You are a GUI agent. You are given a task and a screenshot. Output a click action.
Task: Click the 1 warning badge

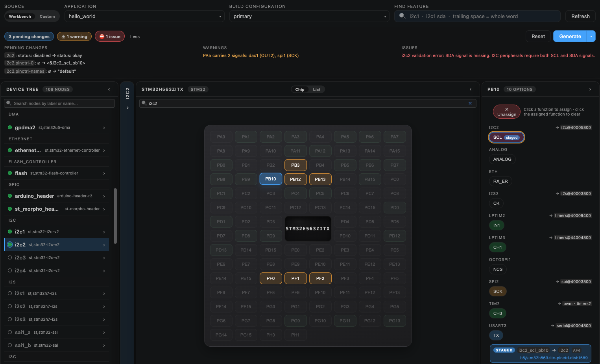point(74,37)
